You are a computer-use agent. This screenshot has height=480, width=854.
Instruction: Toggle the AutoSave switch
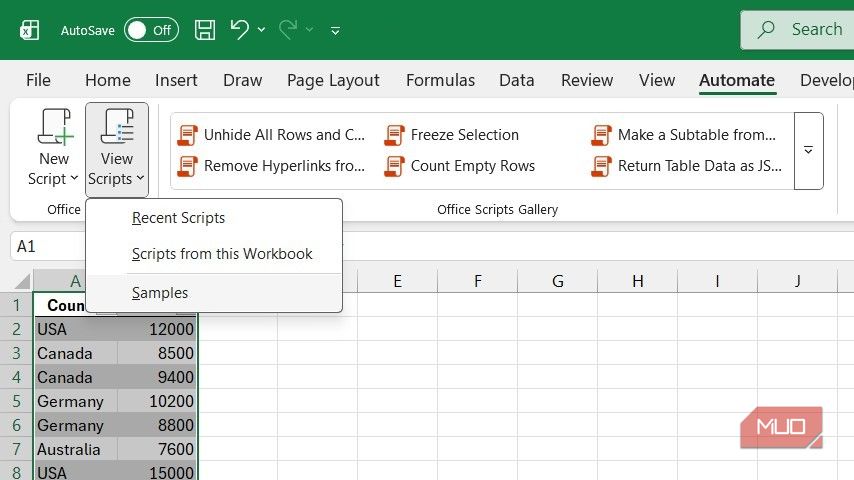click(151, 30)
